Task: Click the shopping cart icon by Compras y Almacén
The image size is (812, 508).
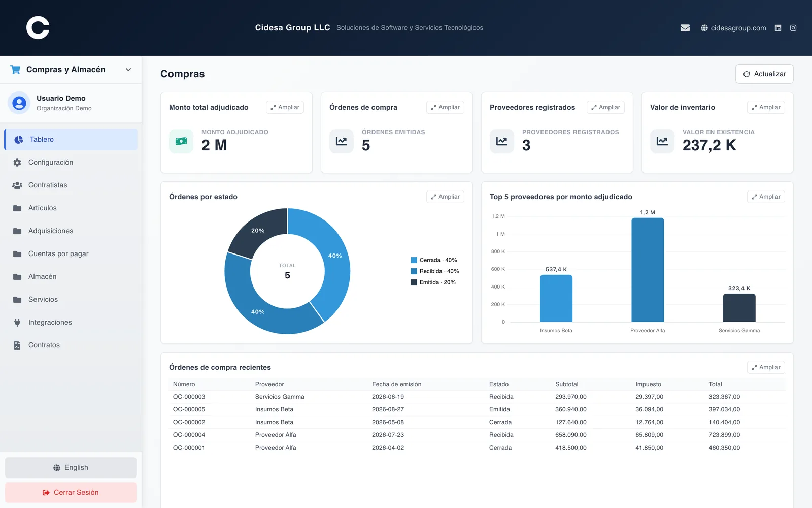Action: pyautogui.click(x=15, y=70)
